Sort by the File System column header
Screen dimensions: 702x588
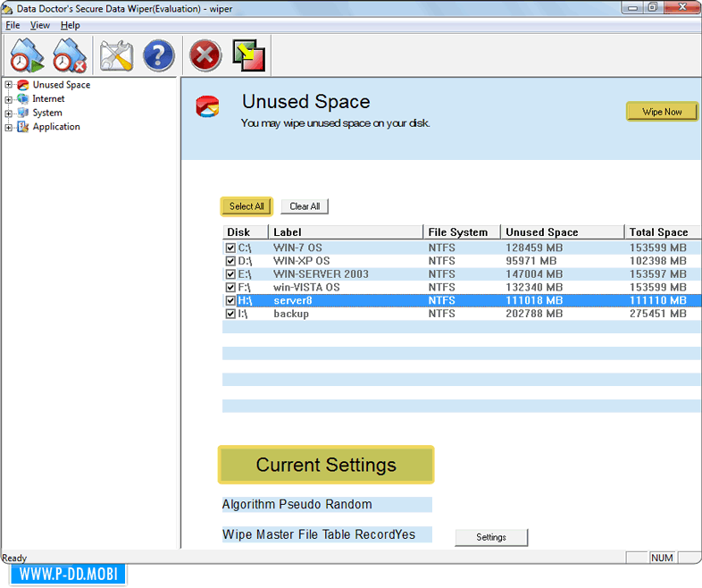(462, 232)
